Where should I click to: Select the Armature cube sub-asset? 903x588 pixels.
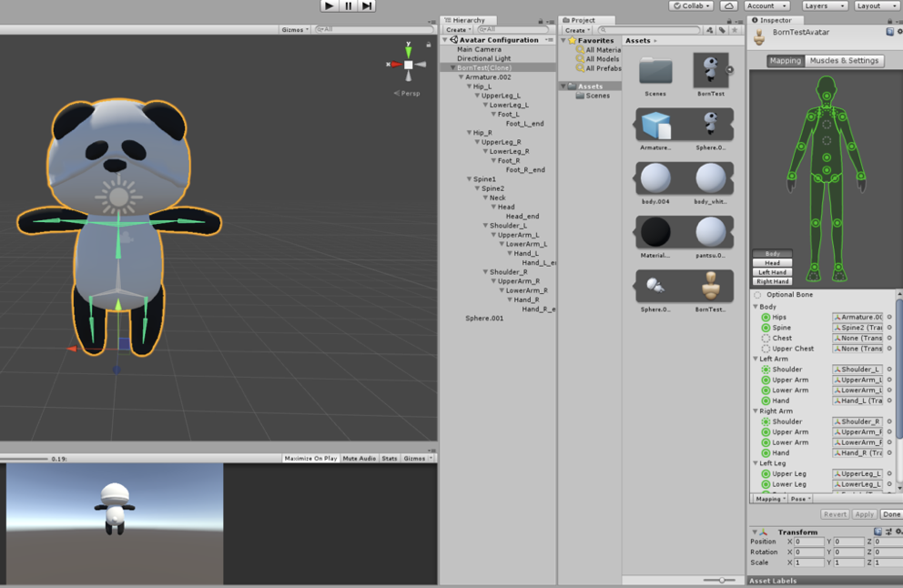[655, 126]
